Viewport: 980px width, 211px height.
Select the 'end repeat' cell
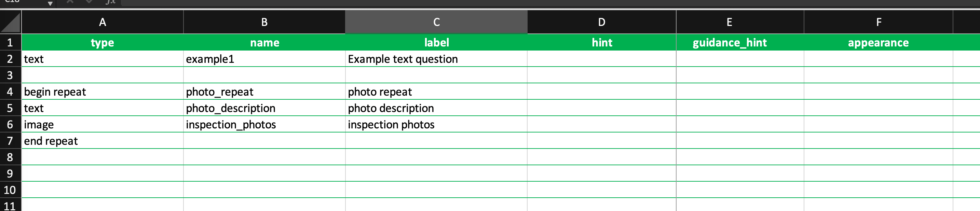[102, 141]
